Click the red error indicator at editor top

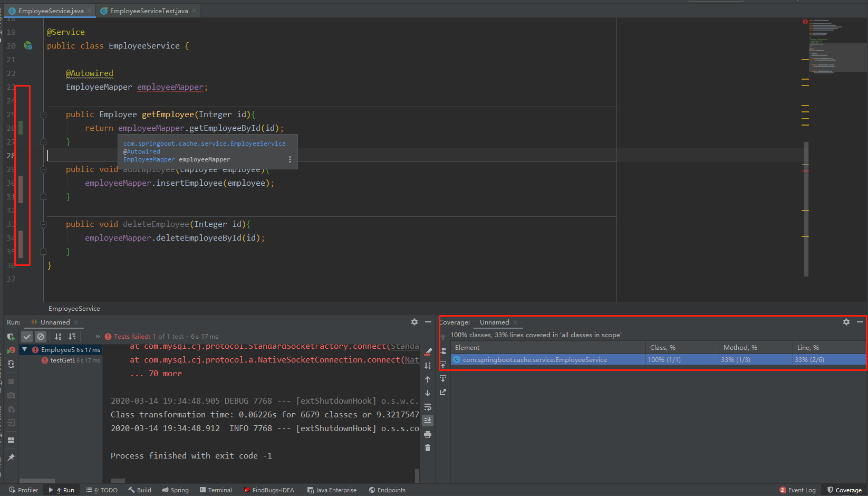pos(805,22)
